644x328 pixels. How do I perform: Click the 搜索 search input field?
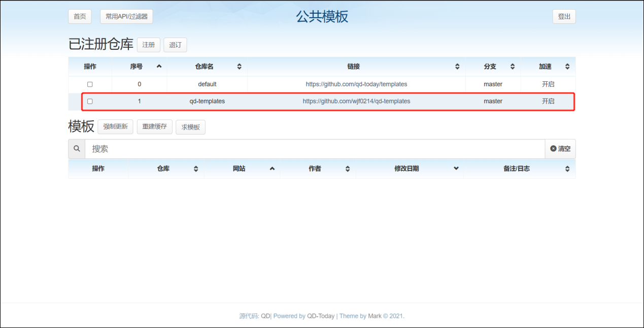pyautogui.click(x=315, y=149)
